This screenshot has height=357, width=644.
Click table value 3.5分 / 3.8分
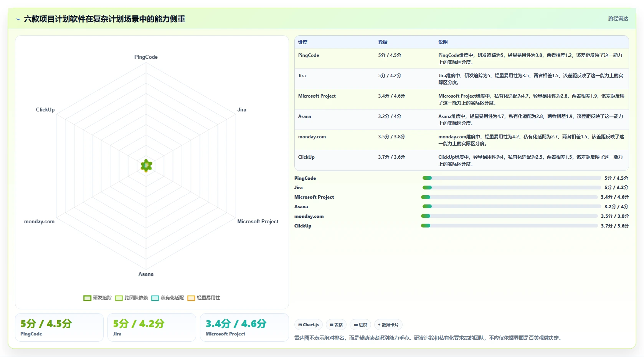click(391, 137)
